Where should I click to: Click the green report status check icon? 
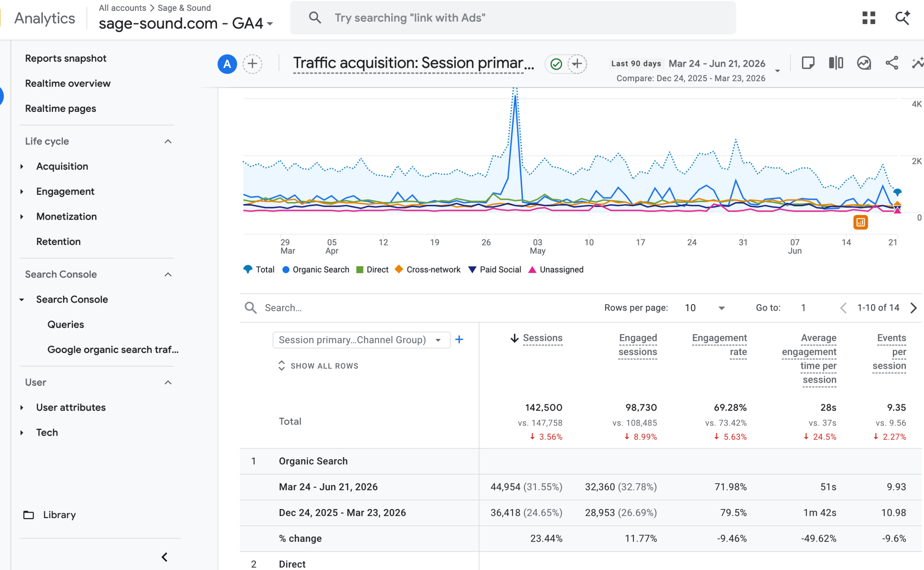(x=556, y=64)
